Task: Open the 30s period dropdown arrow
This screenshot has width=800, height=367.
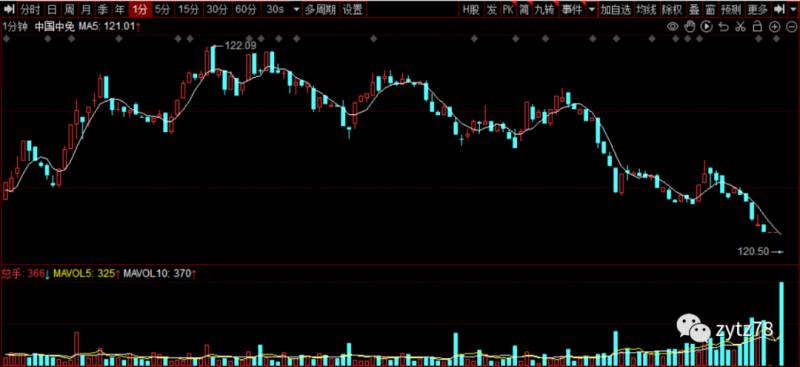Action: (296, 9)
